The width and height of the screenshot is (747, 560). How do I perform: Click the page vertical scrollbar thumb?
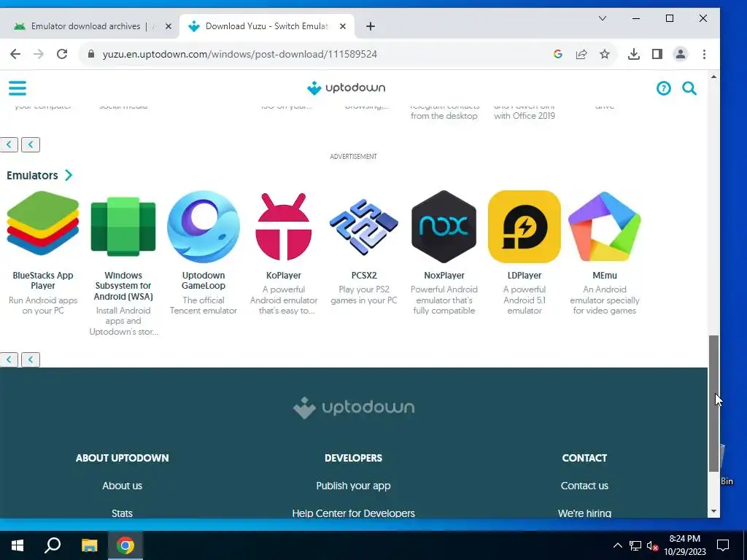(x=713, y=404)
